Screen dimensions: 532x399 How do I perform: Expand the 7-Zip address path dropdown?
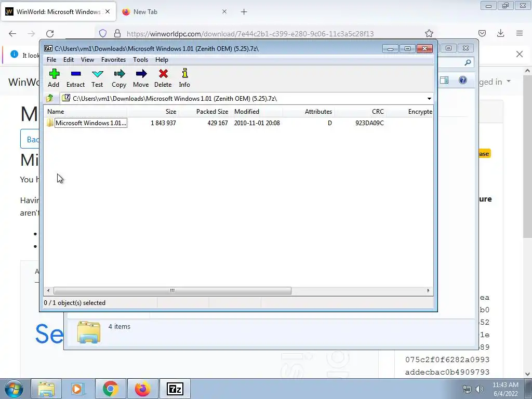(x=429, y=98)
